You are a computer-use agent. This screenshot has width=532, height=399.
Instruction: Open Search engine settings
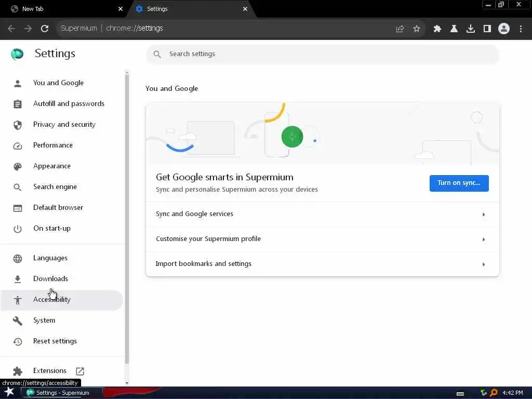[x=61, y=187]
